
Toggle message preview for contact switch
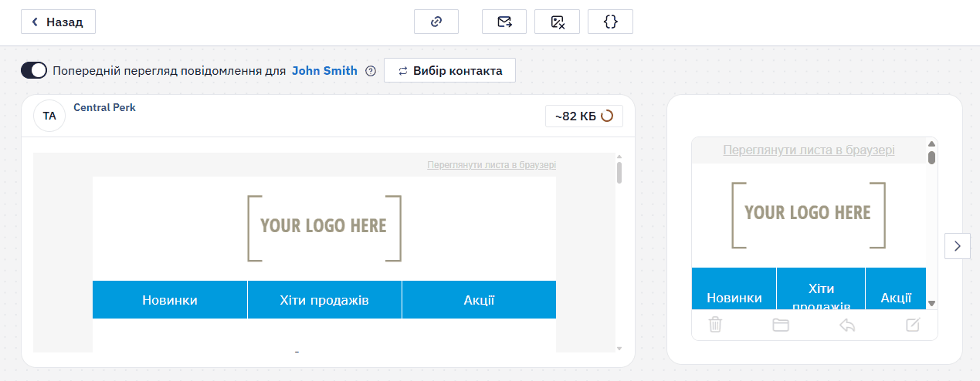tap(34, 71)
